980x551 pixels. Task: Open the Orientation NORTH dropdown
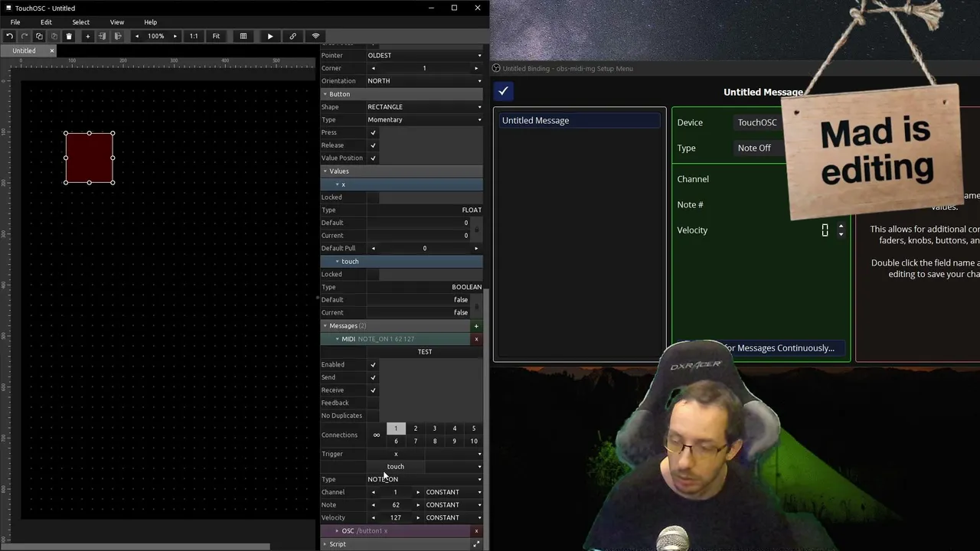(x=425, y=80)
